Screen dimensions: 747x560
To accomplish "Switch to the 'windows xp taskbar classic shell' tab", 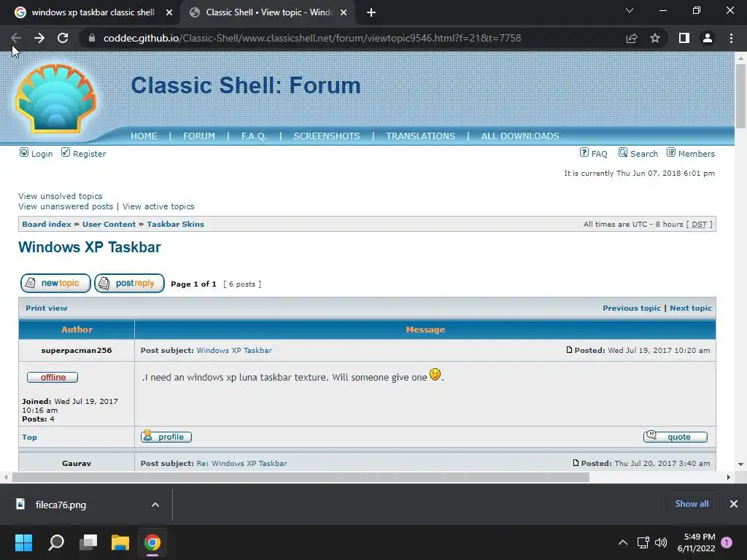I will click(x=93, y=12).
